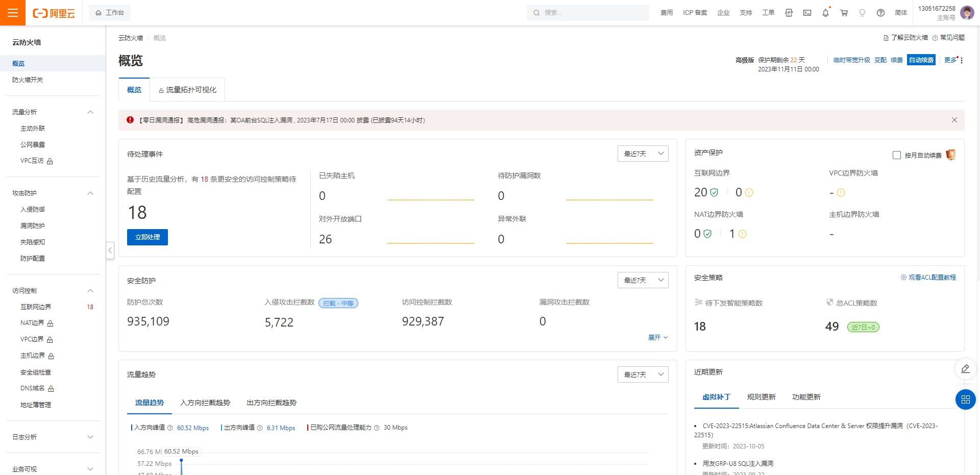This screenshot has width=980, height=475.
Task: Open 最近7天 dropdown in 安全防护 panel
Action: tap(643, 280)
